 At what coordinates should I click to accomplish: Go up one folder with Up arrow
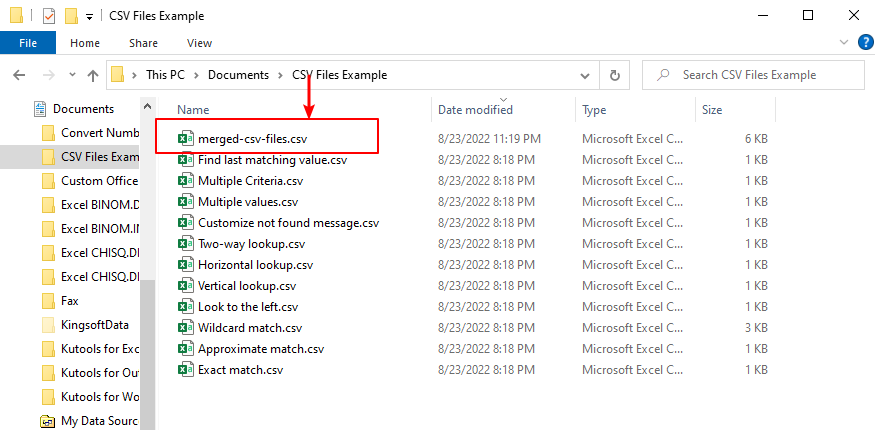[x=93, y=75]
